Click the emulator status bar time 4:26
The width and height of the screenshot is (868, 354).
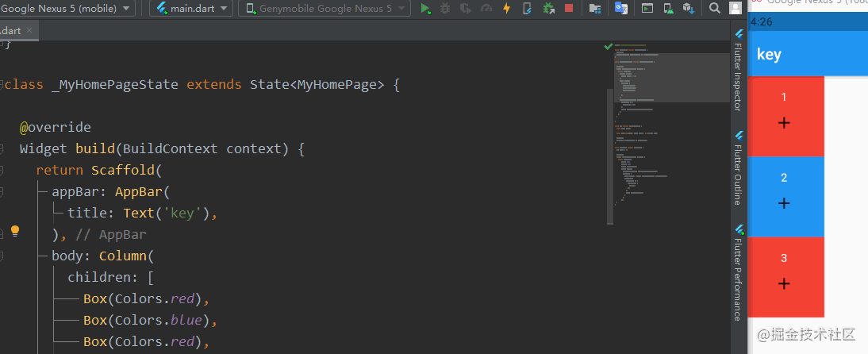coord(761,22)
